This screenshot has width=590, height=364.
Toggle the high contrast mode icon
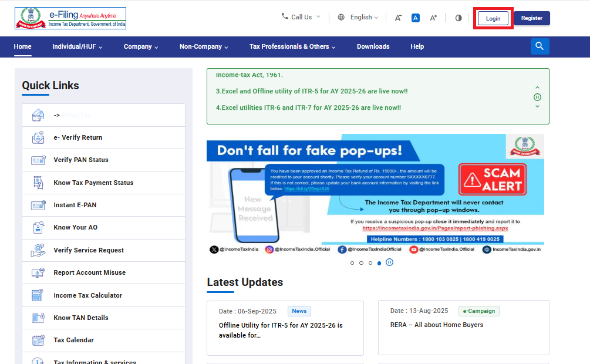click(458, 18)
